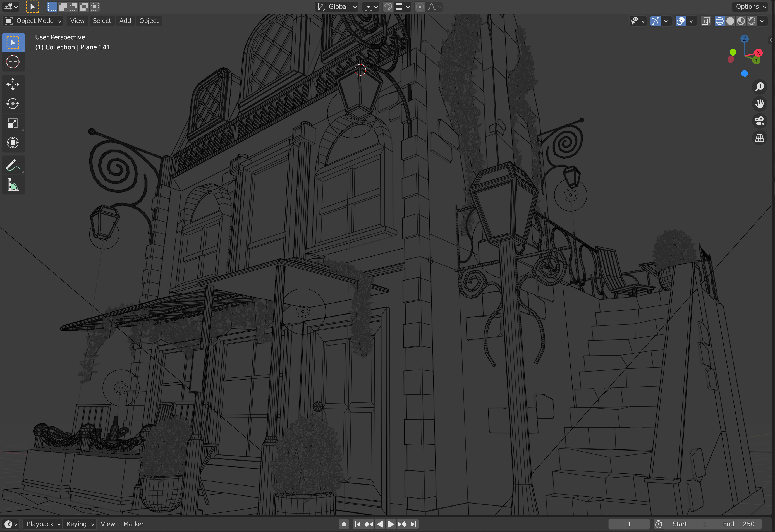The image size is (775, 532).
Task: Switch to Material Preview shading
Action: pyautogui.click(x=741, y=21)
